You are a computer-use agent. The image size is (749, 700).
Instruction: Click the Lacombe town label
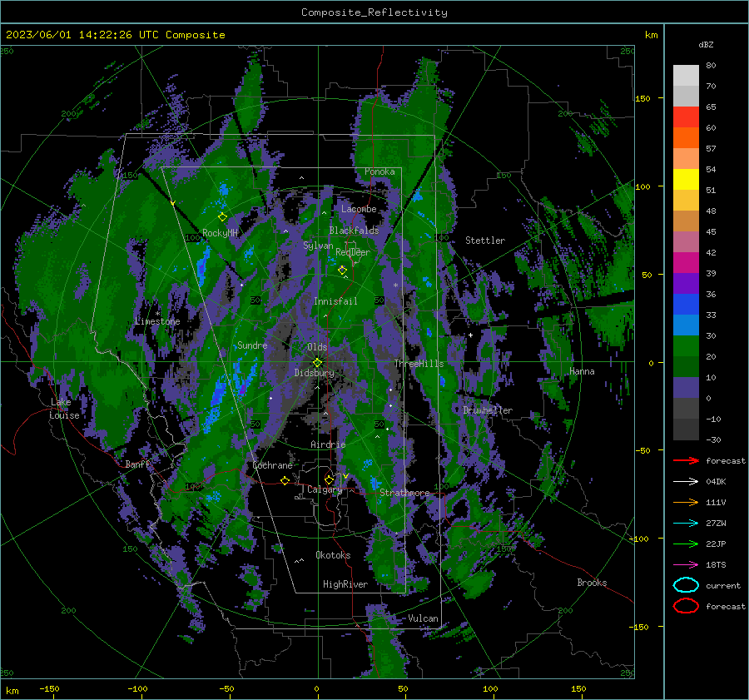[359, 209]
